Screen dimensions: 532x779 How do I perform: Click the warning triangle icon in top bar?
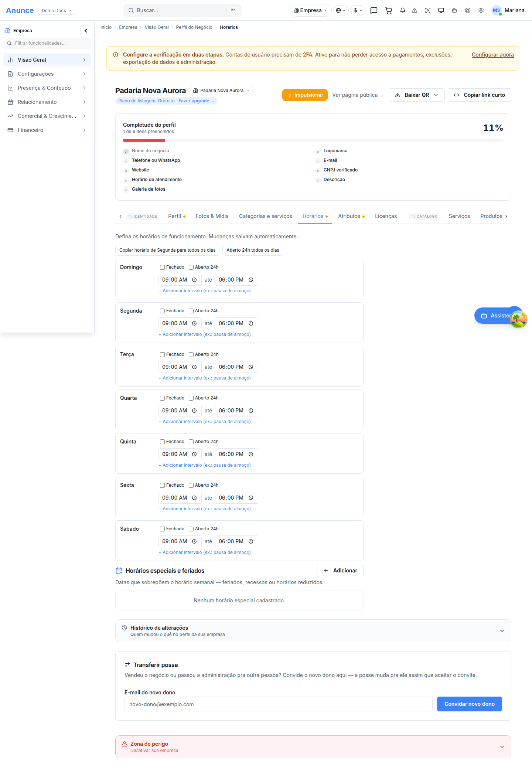(415, 10)
